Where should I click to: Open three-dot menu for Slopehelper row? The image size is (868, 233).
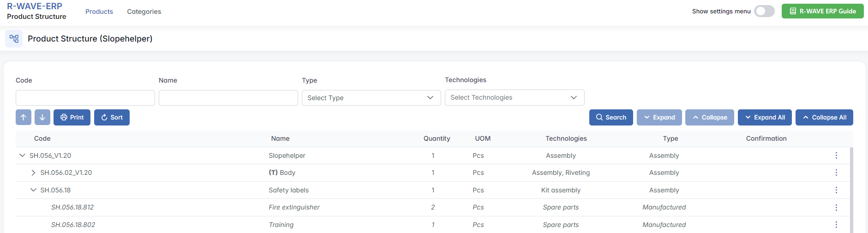[x=836, y=155]
